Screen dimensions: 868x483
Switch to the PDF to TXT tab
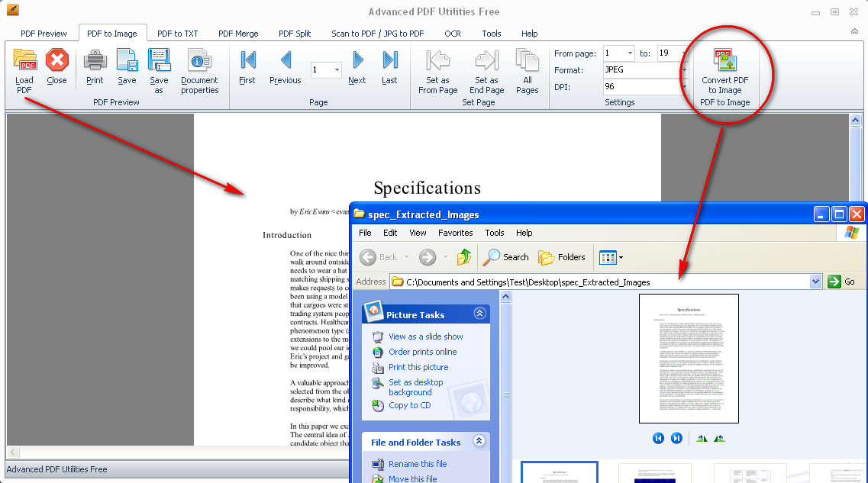point(177,34)
